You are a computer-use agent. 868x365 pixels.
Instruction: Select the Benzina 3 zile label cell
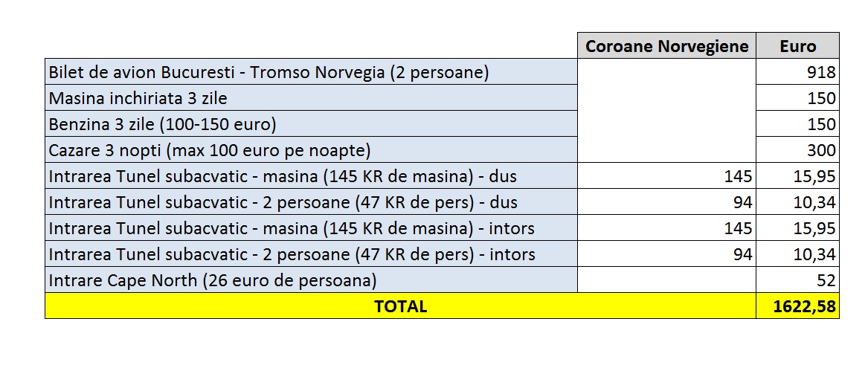pyautogui.click(x=311, y=124)
